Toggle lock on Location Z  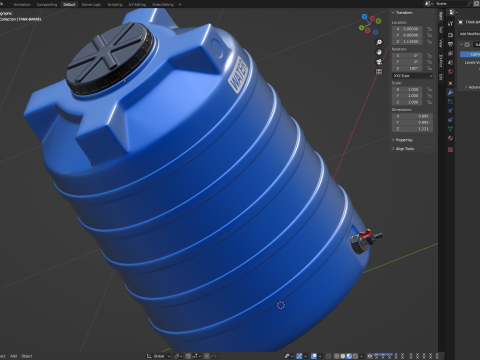tap(430, 42)
